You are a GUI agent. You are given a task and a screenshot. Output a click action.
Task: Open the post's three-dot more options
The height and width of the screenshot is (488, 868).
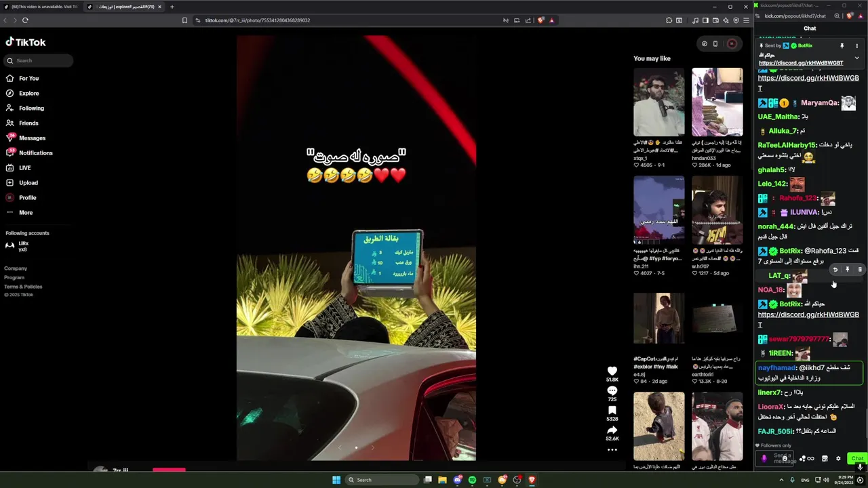click(x=612, y=449)
